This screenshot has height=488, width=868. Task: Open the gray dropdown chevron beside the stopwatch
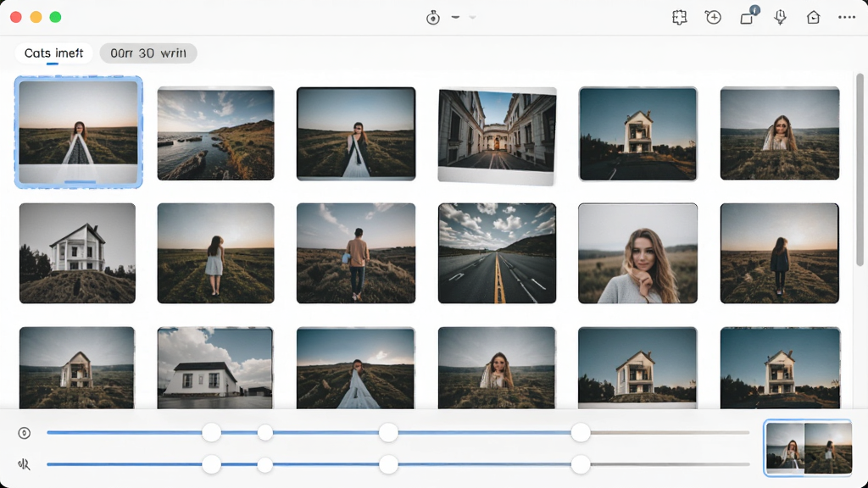pyautogui.click(x=472, y=17)
